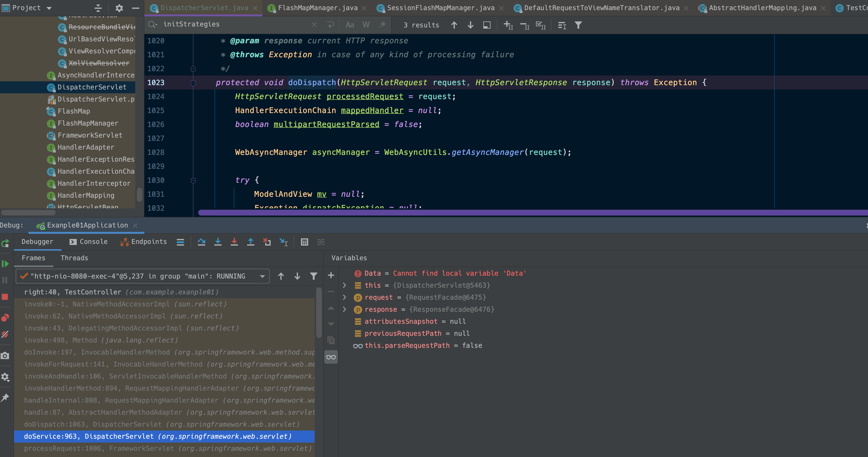
Task: Click the Step Over debugger icon
Action: point(202,242)
